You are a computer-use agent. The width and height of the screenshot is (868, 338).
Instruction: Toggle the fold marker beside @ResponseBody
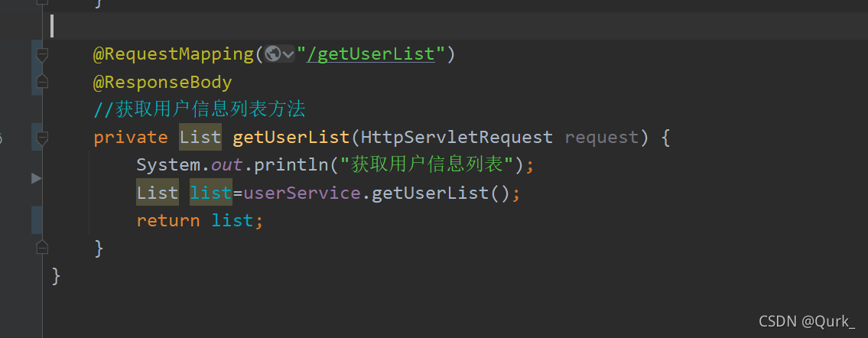tap(42, 82)
